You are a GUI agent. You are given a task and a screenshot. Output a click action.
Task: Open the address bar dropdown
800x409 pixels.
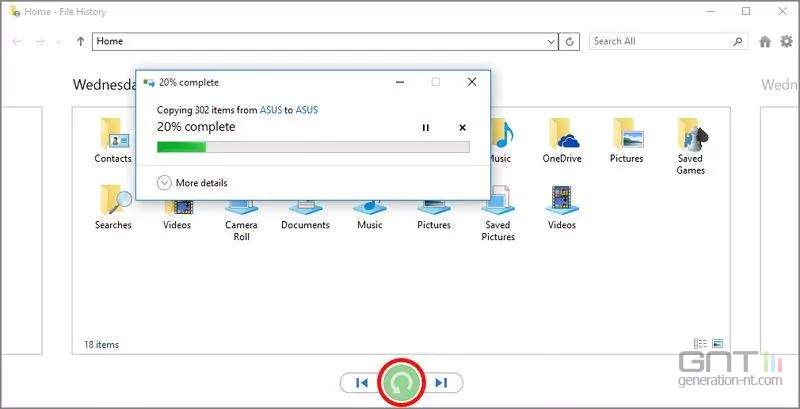click(x=551, y=42)
